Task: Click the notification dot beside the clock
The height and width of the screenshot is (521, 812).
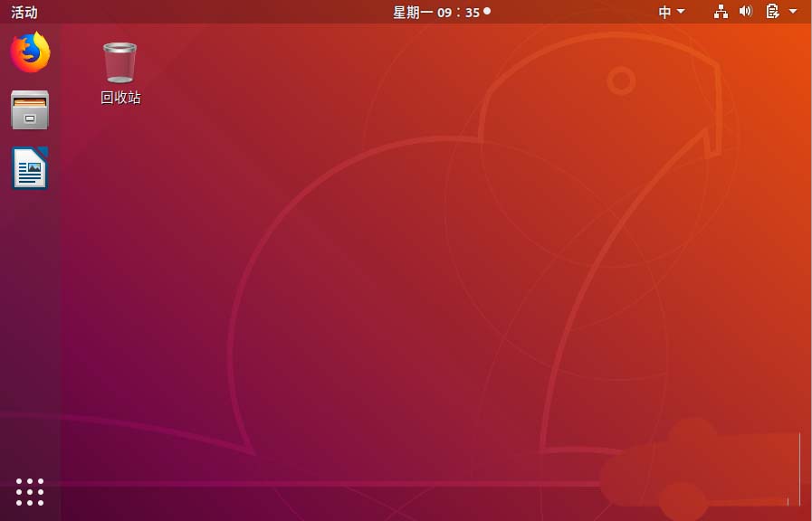Action: (x=485, y=11)
